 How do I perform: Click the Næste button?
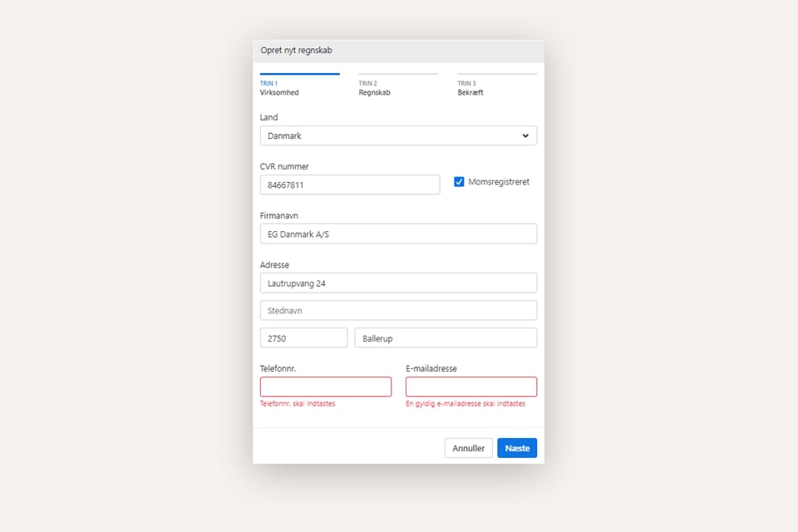(x=516, y=447)
